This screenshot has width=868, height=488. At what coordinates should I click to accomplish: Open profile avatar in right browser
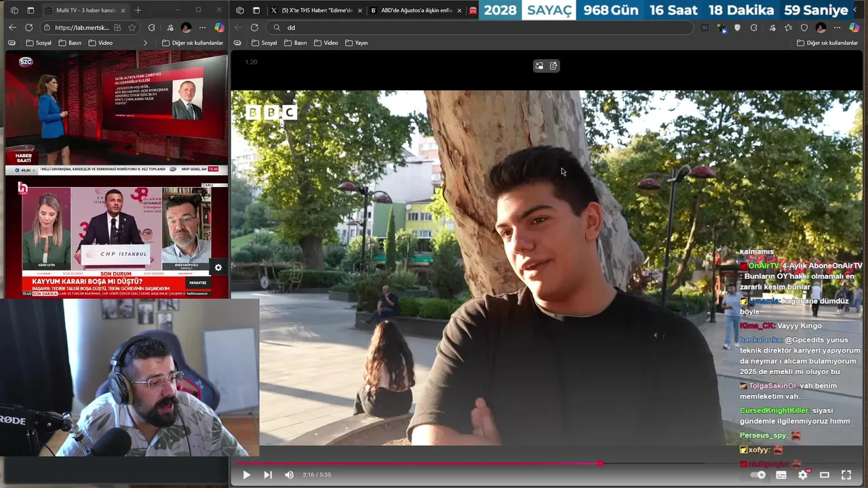pyautogui.click(x=821, y=28)
